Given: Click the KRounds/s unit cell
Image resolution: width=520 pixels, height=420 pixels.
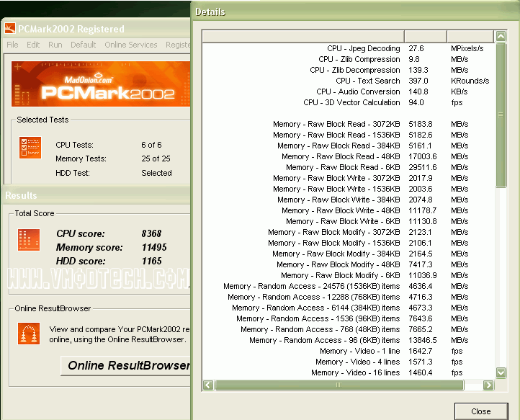Looking at the screenshot, I should coord(470,81).
